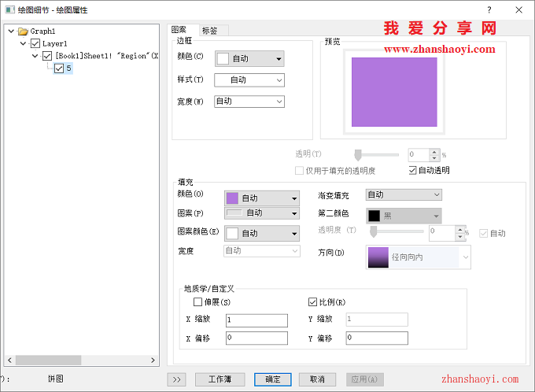Click the 饼图 plot type label

tap(55, 379)
